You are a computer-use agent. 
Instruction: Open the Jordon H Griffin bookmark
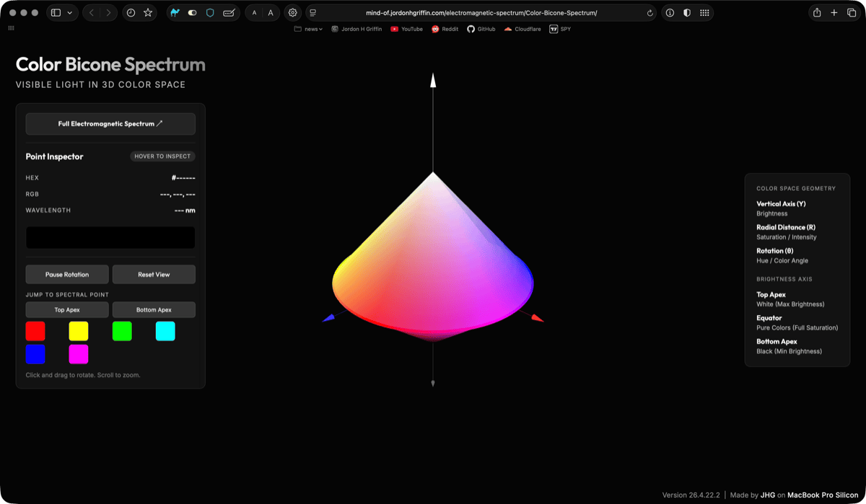(x=357, y=29)
